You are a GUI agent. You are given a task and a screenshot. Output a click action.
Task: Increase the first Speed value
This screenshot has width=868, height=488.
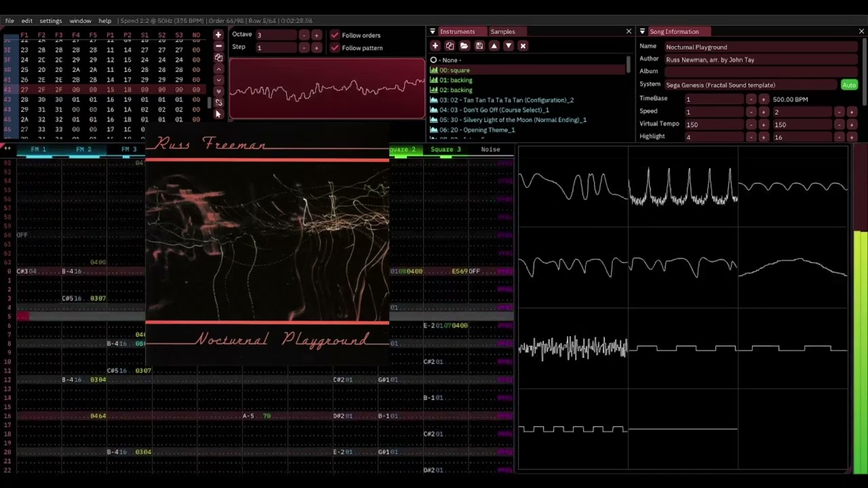point(764,112)
